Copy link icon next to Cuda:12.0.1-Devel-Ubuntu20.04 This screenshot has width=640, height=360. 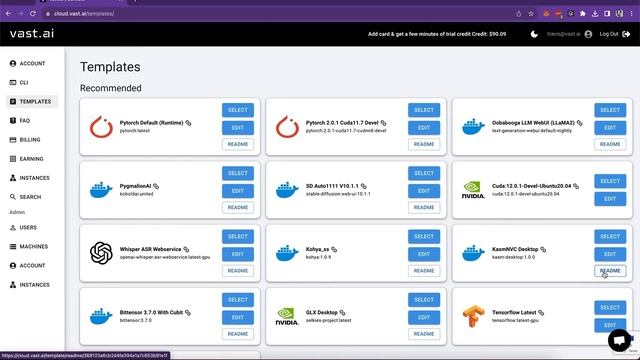(x=576, y=186)
